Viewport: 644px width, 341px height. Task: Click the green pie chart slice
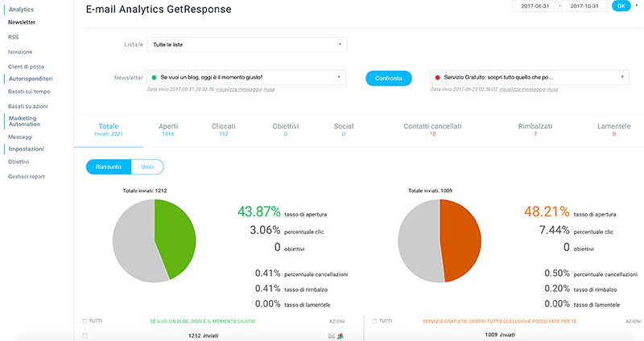tap(177, 233)
